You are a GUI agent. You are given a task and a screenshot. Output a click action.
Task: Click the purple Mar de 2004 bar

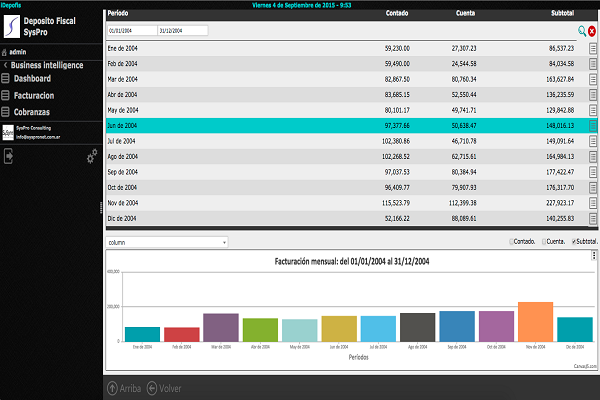coord(221,328)
